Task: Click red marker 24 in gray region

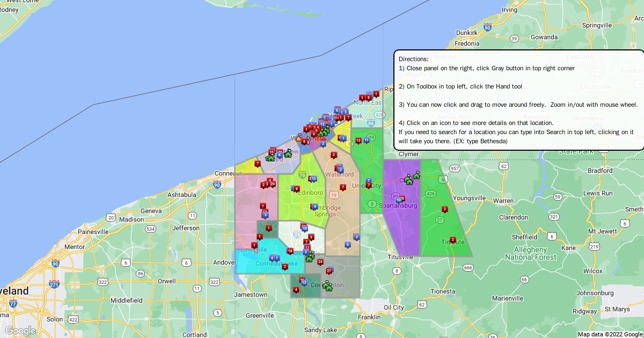Action: [x=320, y=262]
